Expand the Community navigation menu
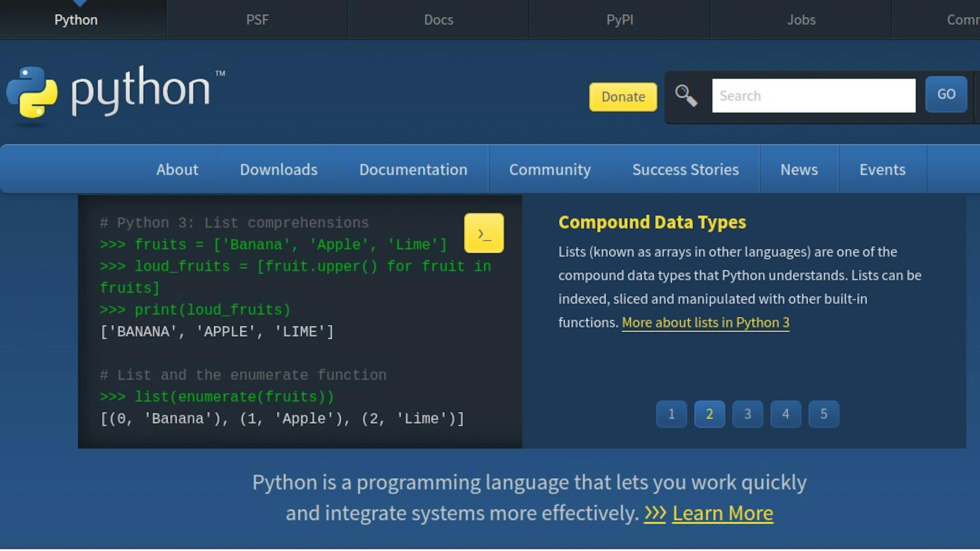This screenshot has width=980, height=551. 550,170
